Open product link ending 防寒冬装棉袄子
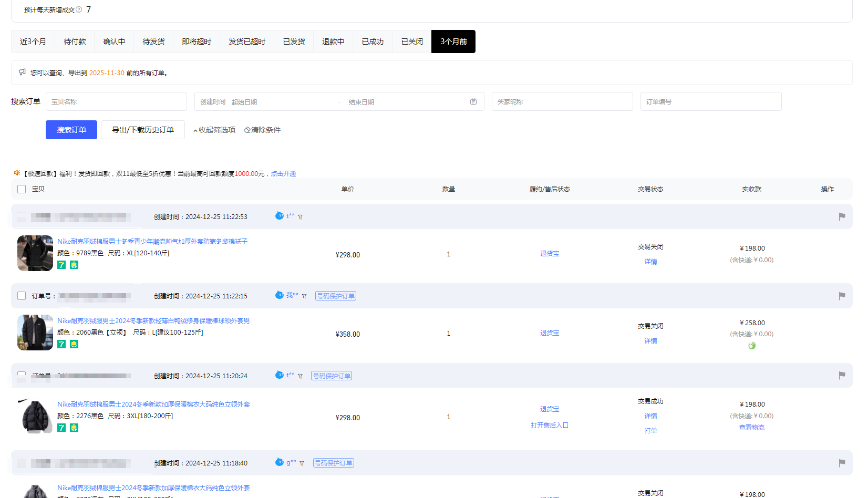The width and height of the screenshot is (868, 498). (152, 242)
